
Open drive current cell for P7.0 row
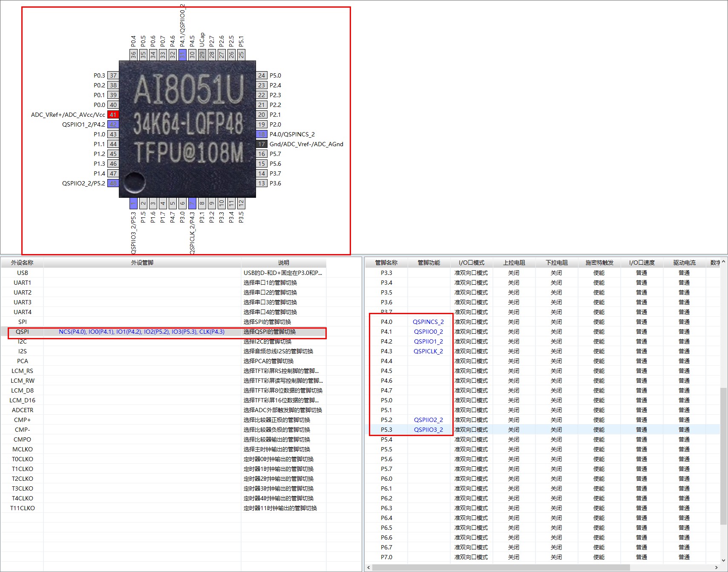(x=685, y=557)
